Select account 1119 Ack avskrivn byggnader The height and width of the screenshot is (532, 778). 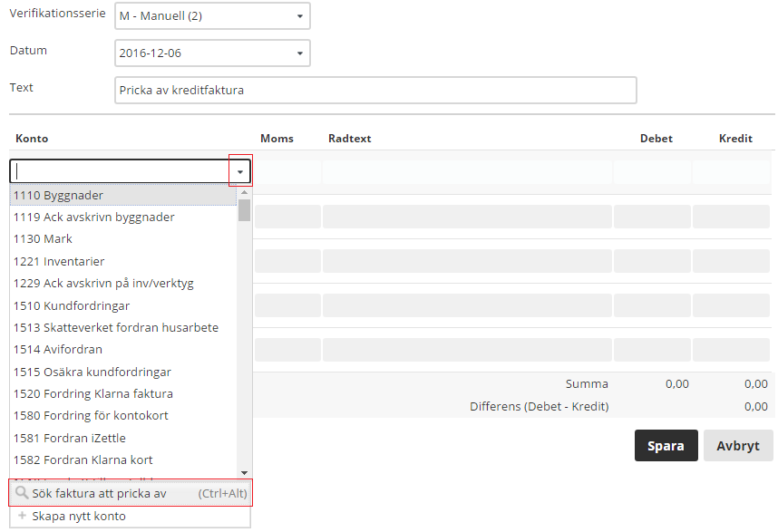pyautogui.click(x=123, y=218)
